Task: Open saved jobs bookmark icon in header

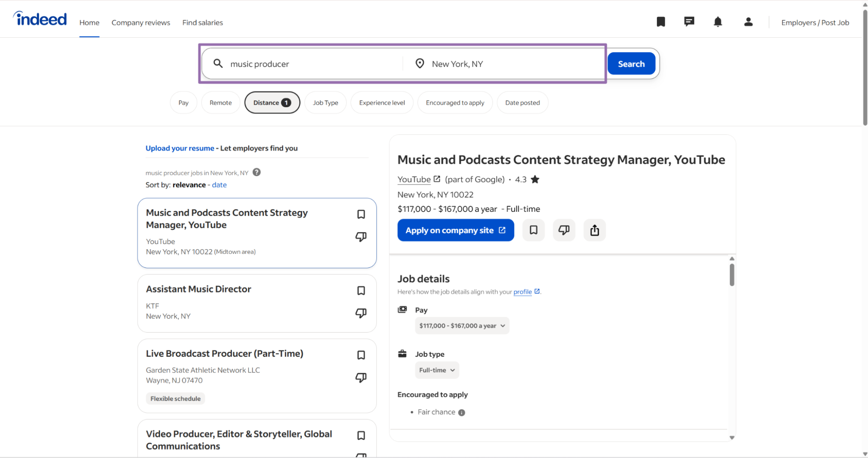Action: (x=660, y=22)
